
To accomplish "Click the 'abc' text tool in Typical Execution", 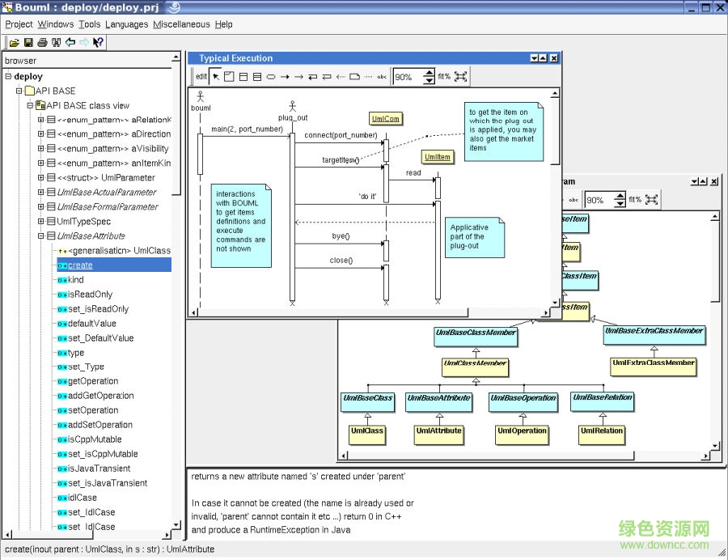I will (x=382, y=77).
